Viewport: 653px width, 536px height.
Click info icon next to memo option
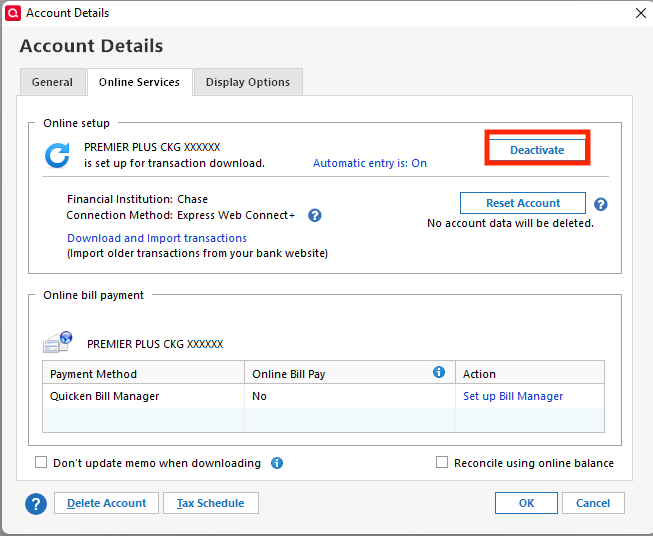click(277, 463)
